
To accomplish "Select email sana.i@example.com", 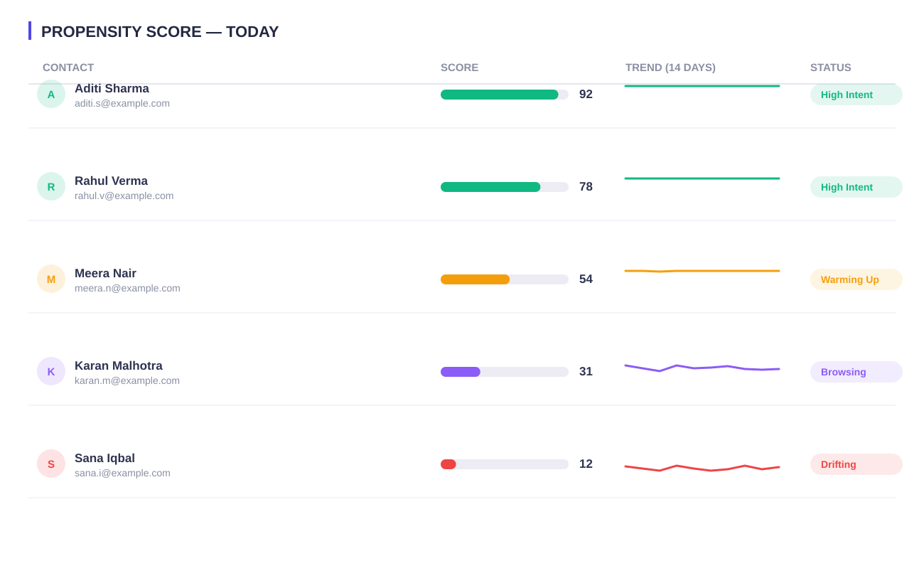I will click(122, 473).
